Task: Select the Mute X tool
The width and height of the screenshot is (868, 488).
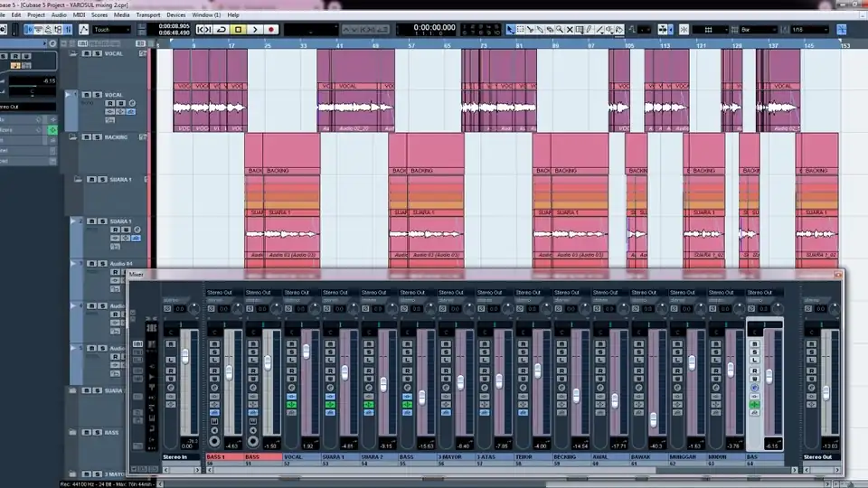Action: 569,29
